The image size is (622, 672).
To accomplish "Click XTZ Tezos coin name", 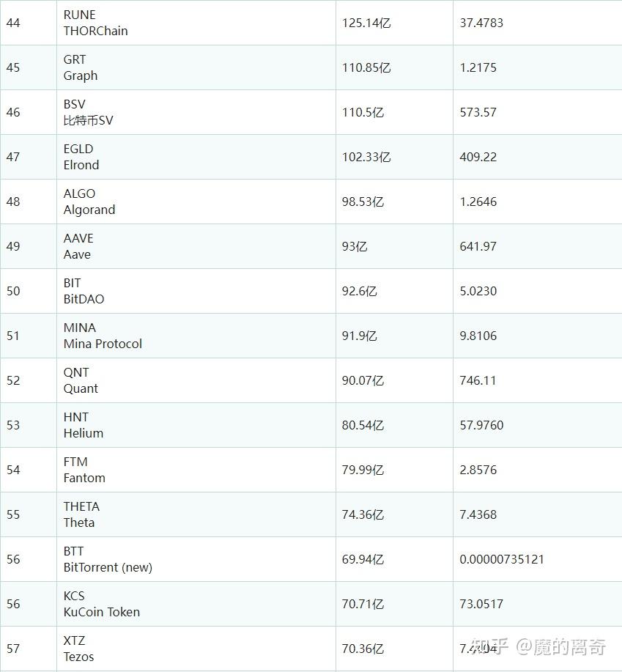I will coord(79,649).
